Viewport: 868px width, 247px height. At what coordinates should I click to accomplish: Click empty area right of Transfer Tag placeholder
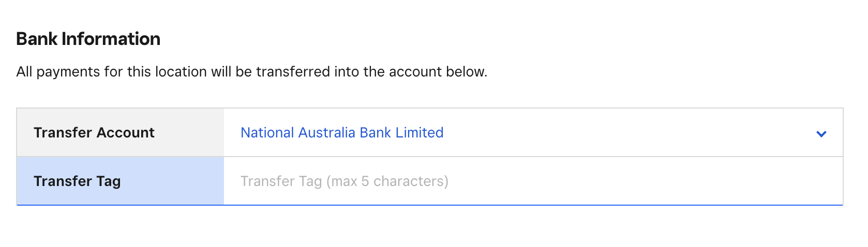point(647,181)
